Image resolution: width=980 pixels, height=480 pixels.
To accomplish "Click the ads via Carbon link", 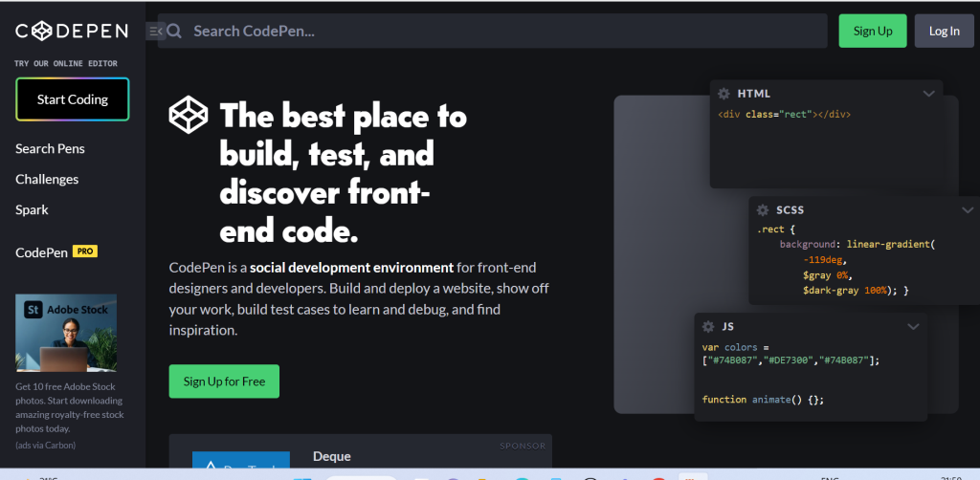I will click(x=45, y=445).
